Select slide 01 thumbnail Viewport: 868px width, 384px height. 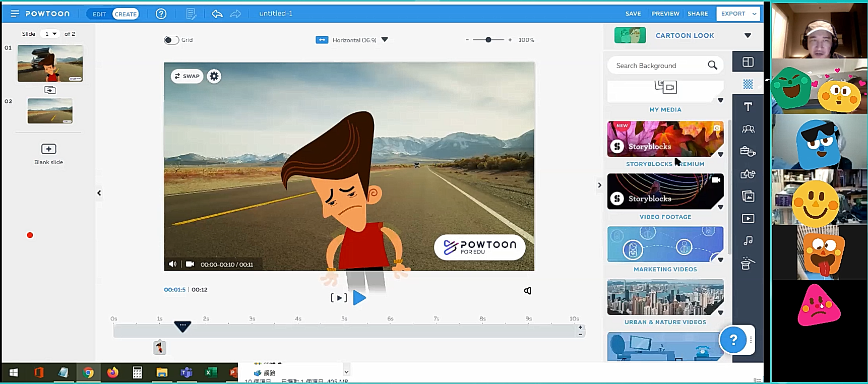50,63
